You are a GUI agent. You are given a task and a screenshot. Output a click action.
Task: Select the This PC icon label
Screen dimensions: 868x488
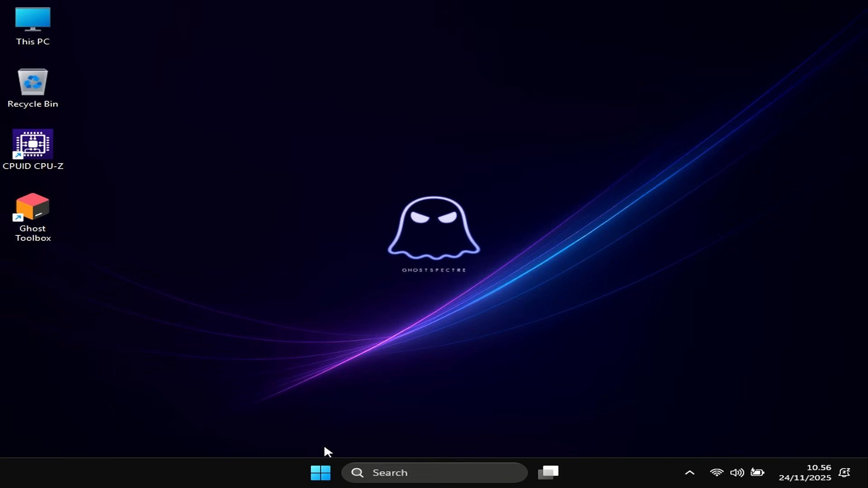[x=32, y=41]
